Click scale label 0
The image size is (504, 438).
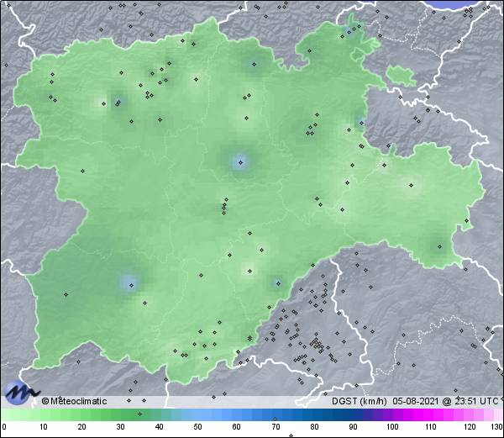tap(4, 427)
